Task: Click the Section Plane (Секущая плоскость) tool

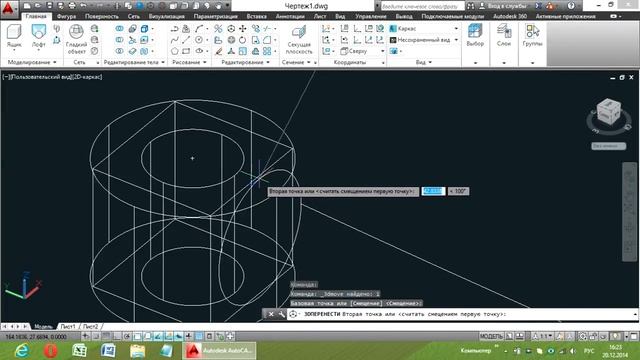Action: click(299, 39)
